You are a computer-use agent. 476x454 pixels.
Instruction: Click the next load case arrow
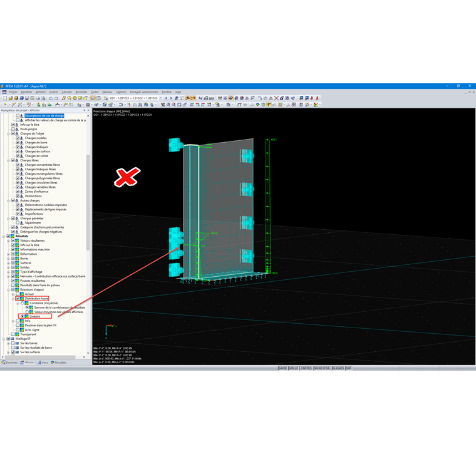171,98
